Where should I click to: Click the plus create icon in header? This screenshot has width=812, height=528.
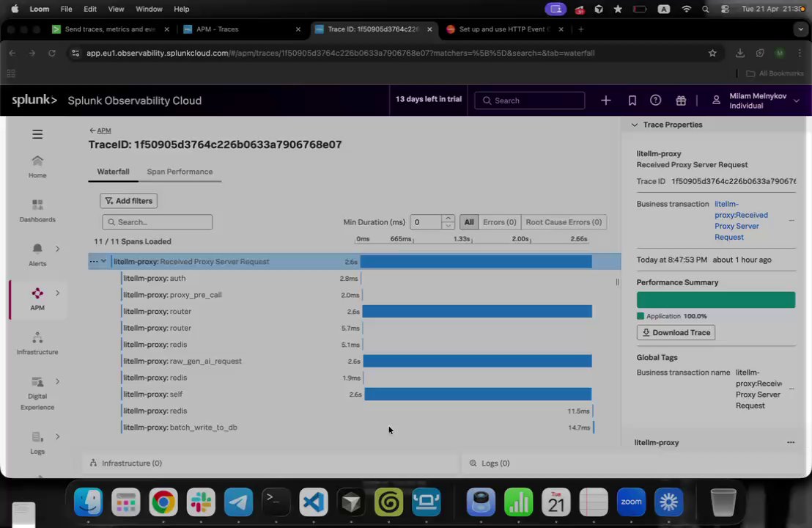pos(605,100)
